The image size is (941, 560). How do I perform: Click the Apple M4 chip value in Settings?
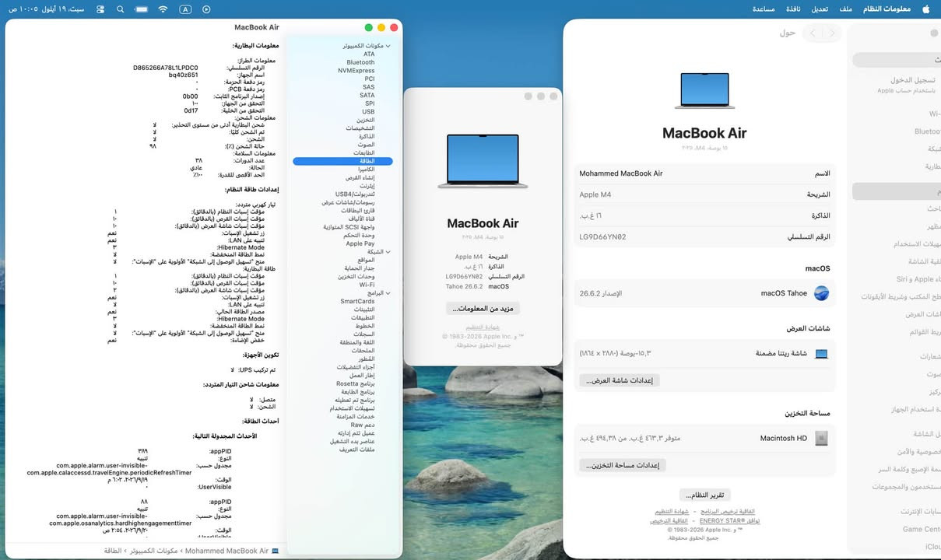click(x=595, y=194)
